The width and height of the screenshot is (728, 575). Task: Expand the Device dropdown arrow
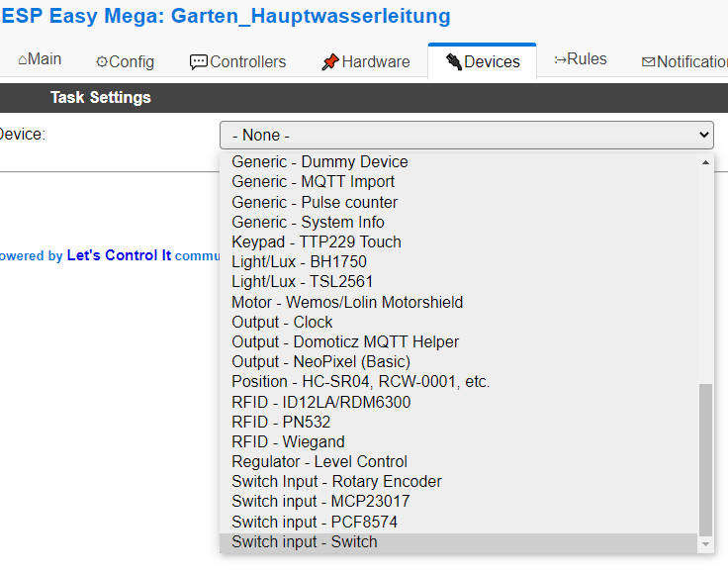(704, 135)
